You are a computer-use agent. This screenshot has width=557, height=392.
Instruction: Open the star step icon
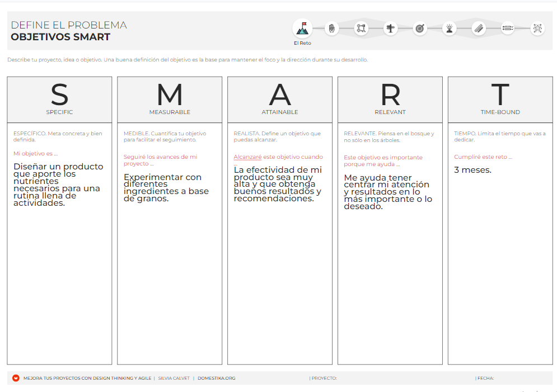point(537,29)
